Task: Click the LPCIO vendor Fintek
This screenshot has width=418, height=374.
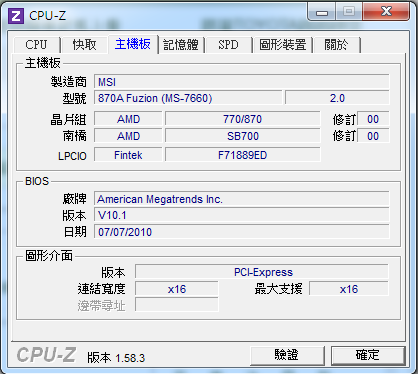Action: [x=128, y=155]
